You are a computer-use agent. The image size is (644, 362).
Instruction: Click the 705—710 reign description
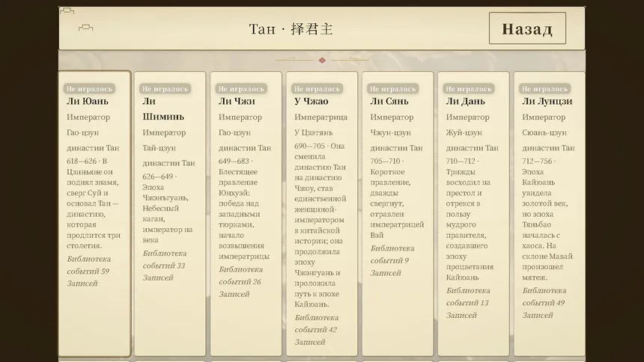(397, 198)
